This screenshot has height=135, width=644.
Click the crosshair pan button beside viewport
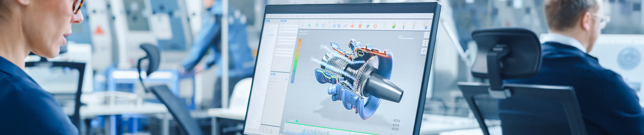pyautogui.click(x=424, y=51)
